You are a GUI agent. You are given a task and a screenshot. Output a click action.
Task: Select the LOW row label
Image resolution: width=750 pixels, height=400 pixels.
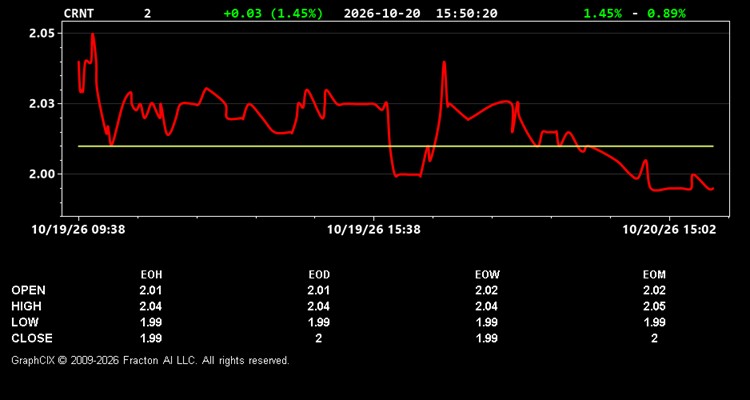coord(25,322)
